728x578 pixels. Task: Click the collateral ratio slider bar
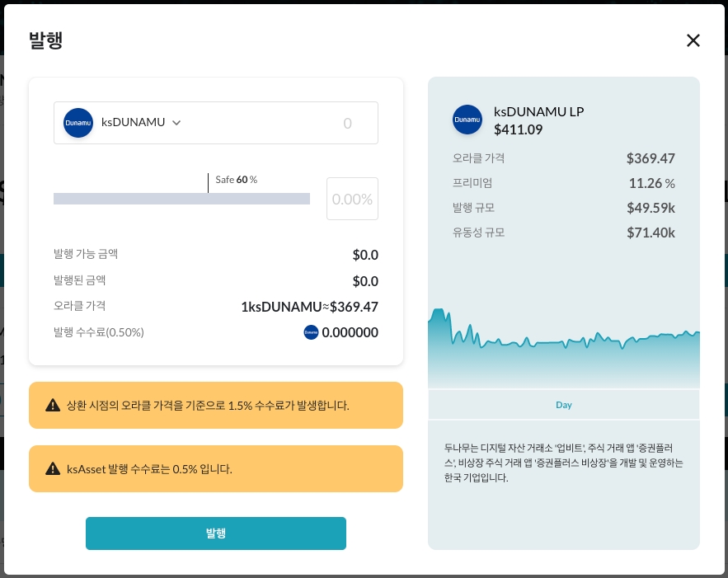coord(181,199)
